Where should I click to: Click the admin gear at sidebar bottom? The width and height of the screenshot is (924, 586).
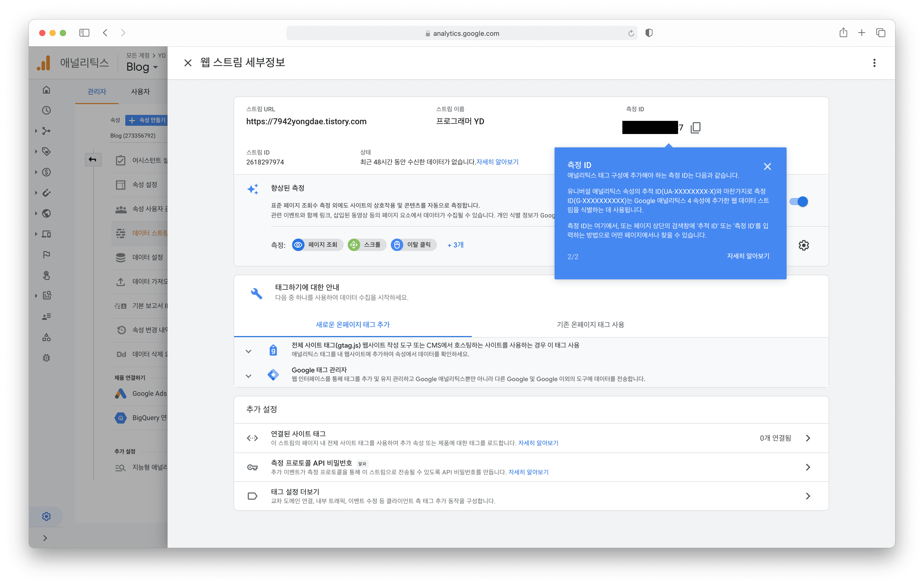point(46,516)
